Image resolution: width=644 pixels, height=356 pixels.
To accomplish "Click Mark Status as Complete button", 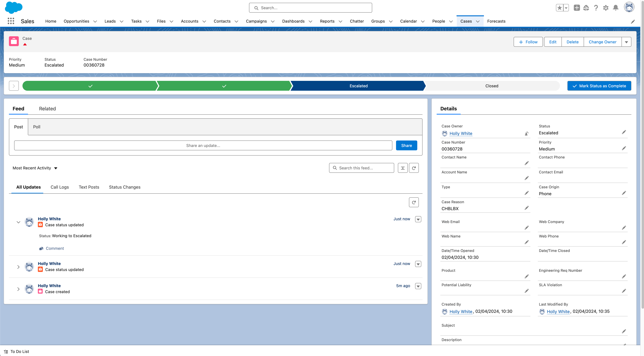I will point(599,86).
